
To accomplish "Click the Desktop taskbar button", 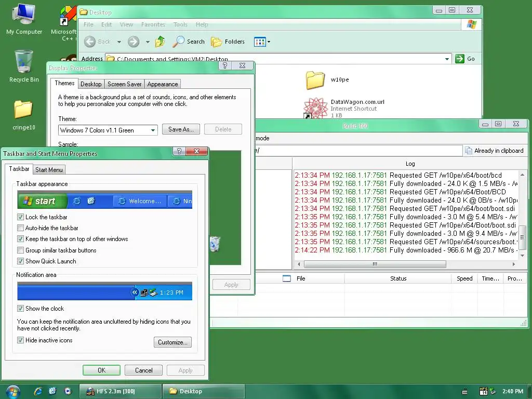I will coord(204,391).
